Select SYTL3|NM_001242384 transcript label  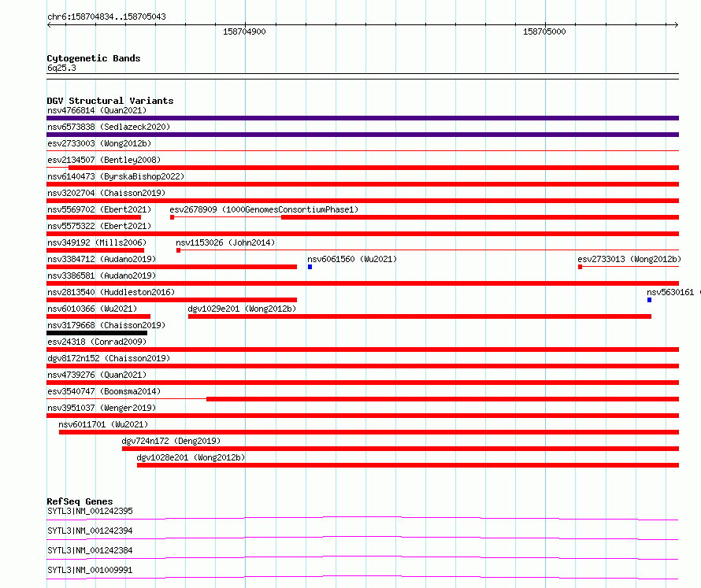(x=90, y=550)
